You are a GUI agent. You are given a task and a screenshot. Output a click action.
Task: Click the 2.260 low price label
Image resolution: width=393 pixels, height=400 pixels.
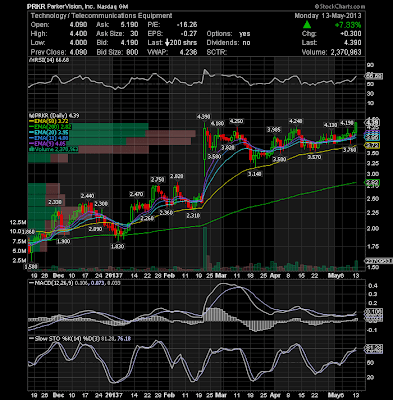pos(147,219)
